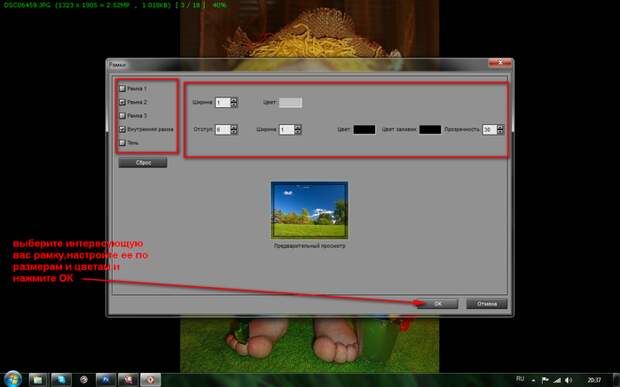Increase the Отступ offset value
The image size is (620, 387).
[234, 127]
